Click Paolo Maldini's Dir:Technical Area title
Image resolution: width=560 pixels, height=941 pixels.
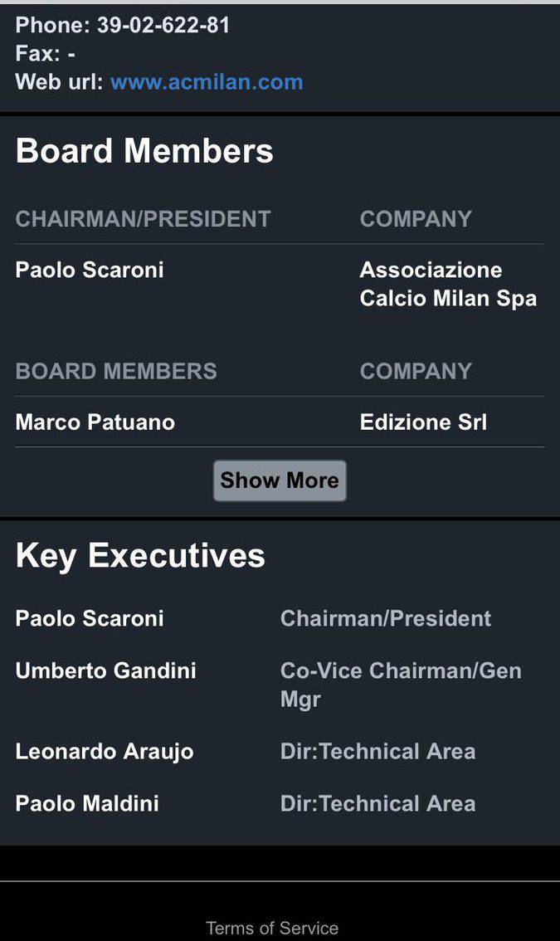[377, 803]
